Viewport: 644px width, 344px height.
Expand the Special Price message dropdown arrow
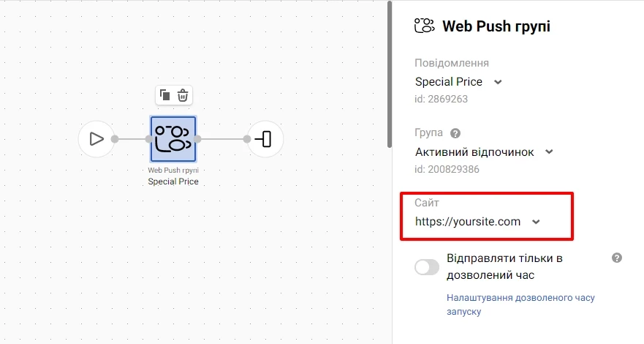pyautogui.click(x=498, y=82)
